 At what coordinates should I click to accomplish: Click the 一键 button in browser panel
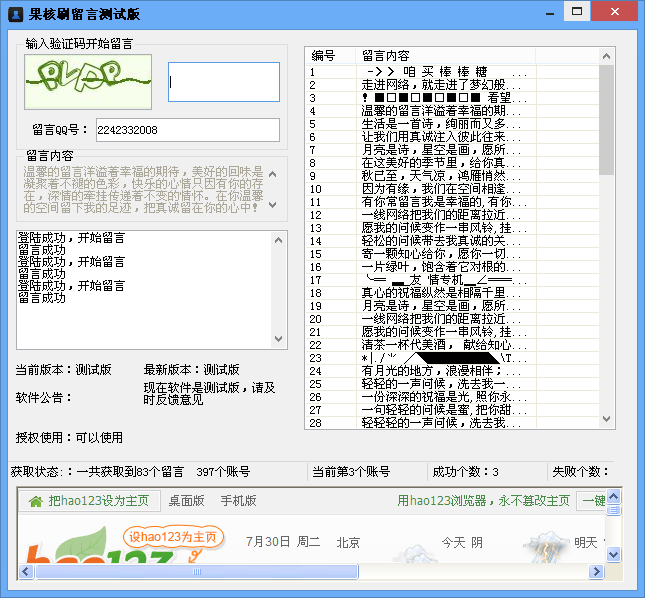[592, 501]
